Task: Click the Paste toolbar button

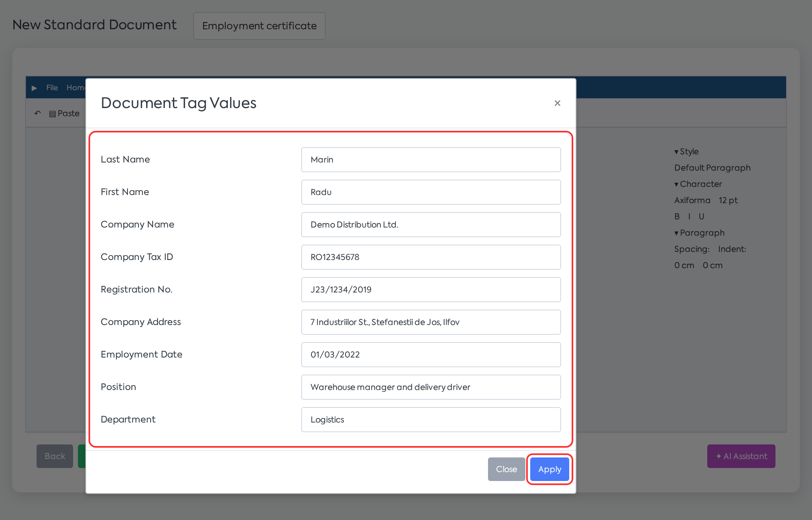Action: (x=64, y=114)
